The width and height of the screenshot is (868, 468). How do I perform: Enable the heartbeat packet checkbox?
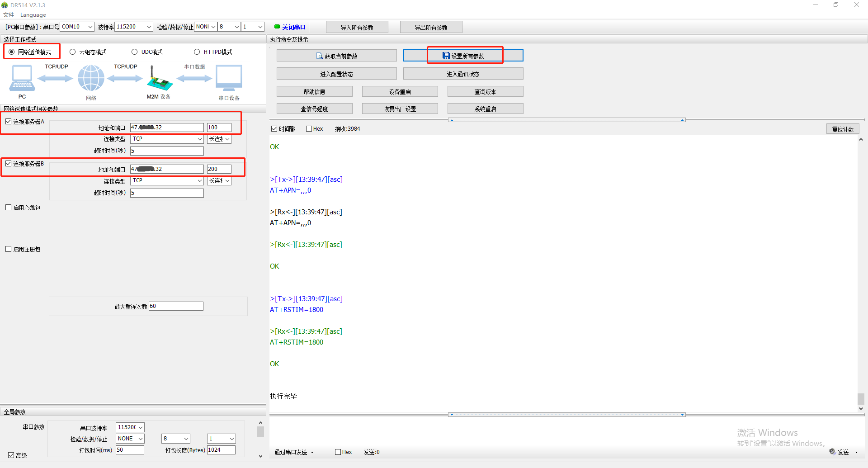[9, 208]
